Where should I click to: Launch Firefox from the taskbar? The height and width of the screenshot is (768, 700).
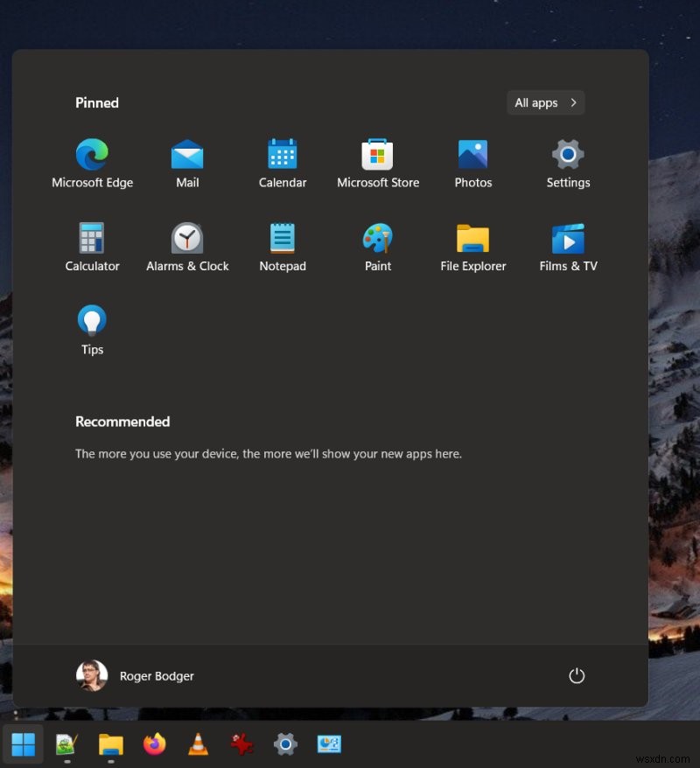click(154, 744)
